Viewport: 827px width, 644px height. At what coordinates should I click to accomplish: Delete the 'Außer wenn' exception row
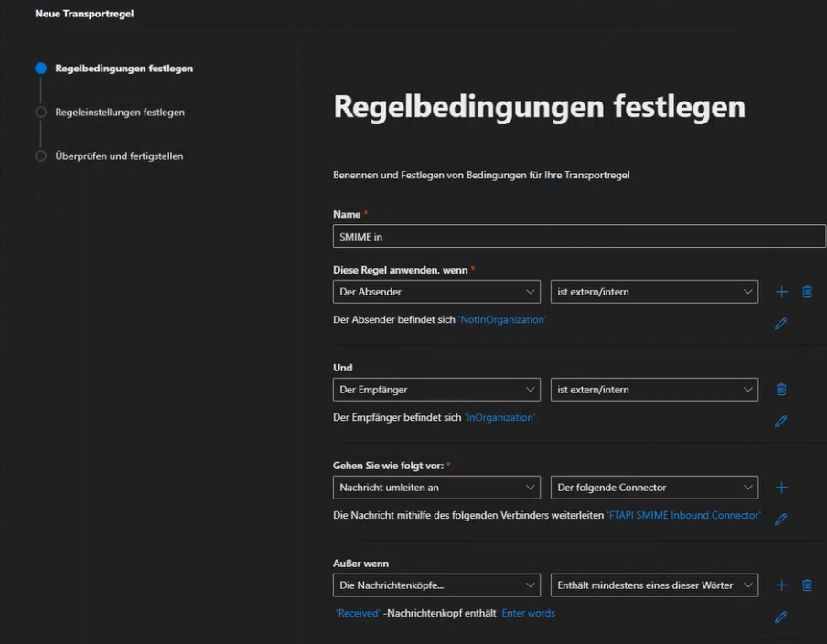(x=807, y=585)
